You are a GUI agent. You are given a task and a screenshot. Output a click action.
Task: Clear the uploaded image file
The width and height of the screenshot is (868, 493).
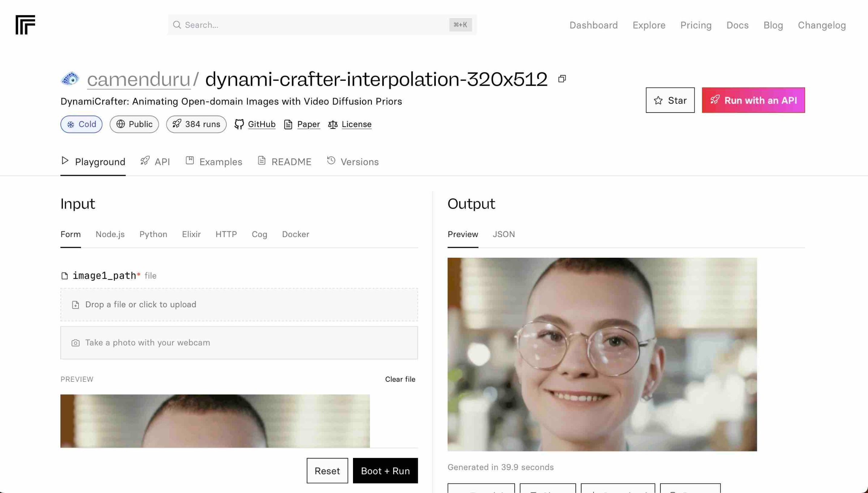(x=400, y=379)
